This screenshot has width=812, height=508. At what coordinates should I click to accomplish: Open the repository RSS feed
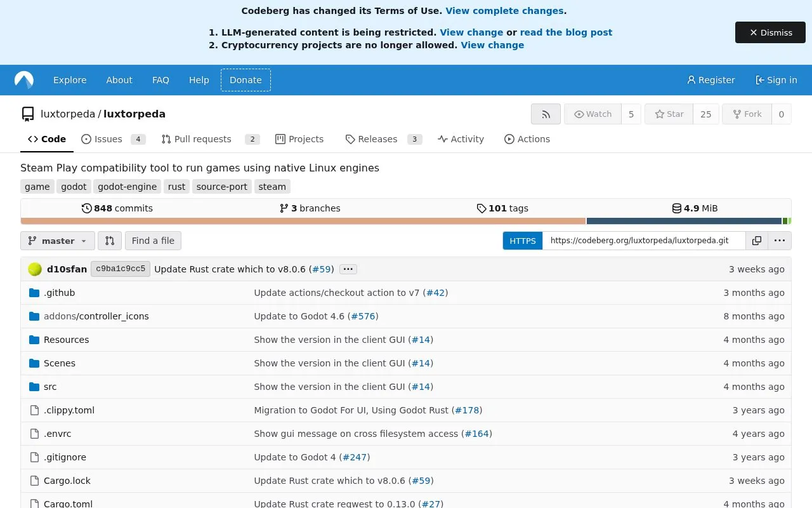pos(546,114)
